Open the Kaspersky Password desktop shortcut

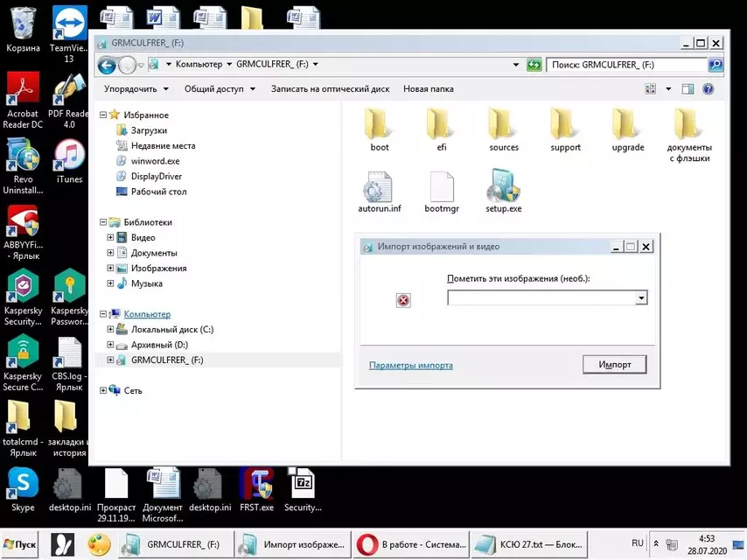[x=70, y=297]
